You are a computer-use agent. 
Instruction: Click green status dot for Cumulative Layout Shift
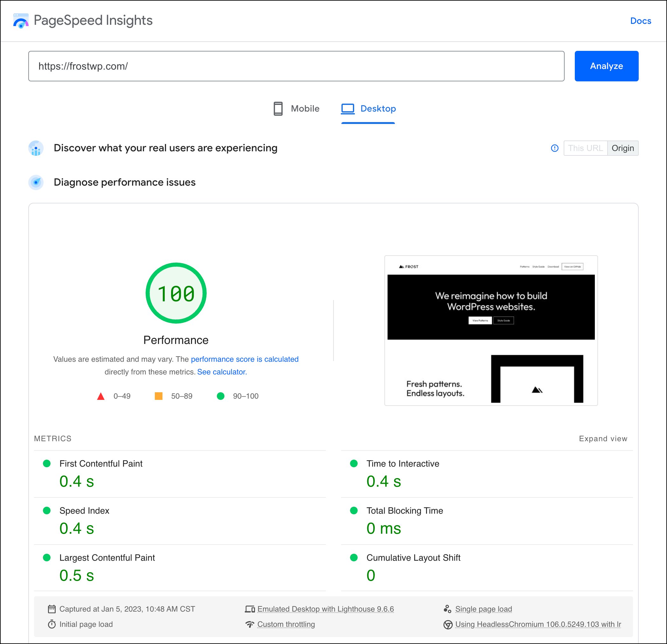(x=354, y=557)
